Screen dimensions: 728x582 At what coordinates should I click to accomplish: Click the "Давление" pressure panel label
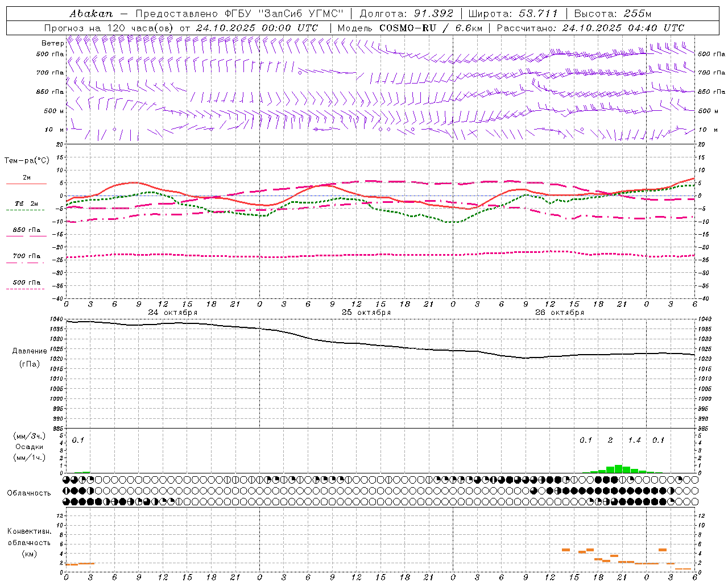pyautogui.click(x=30, y=351)
